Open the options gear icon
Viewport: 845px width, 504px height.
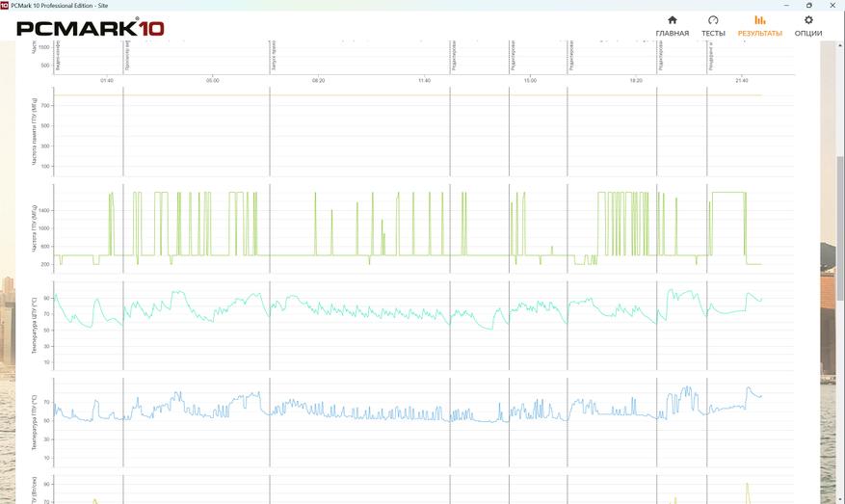(808, 20)
